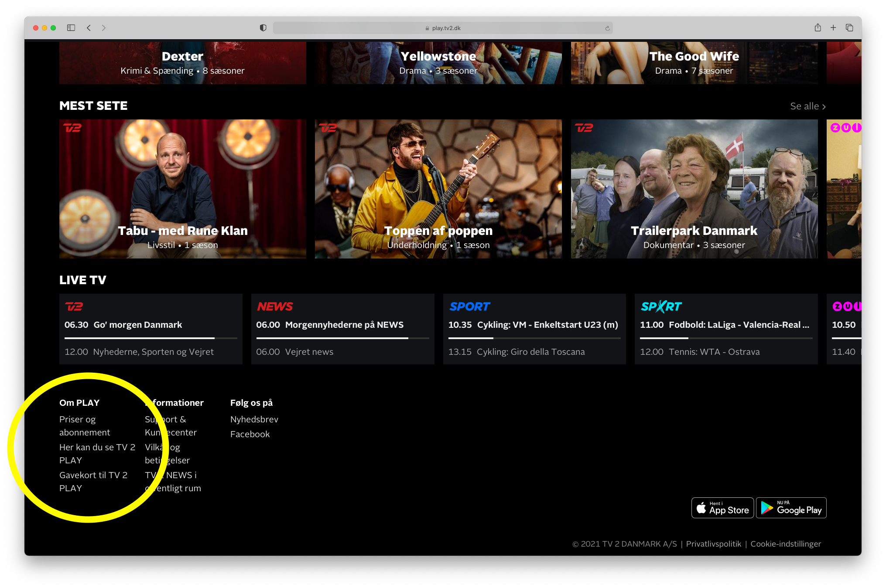Image resolution: width=886 pixels, height=588 pixels.
Task: Open a new tab with the plus icon
Action: (x=833, y=28)
